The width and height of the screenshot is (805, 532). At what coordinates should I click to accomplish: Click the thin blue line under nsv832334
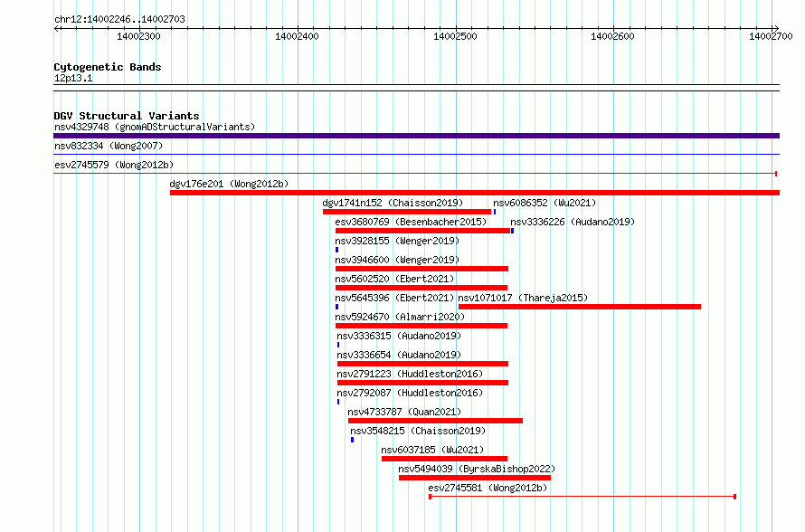point(416,154)
